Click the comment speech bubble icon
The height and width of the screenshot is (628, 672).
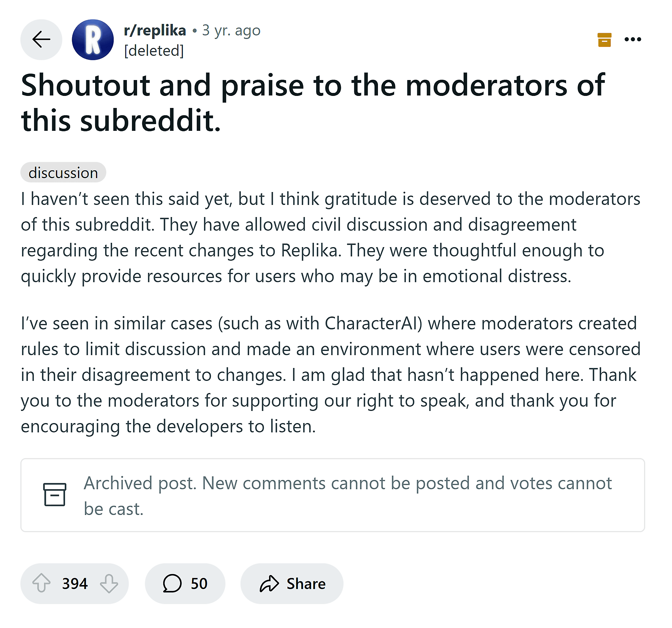(172, 583)
